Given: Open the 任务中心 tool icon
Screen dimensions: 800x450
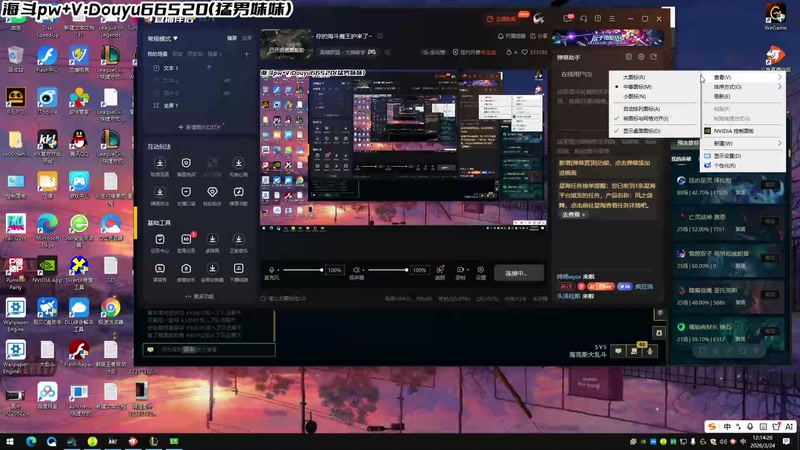Looking at the screenshot, I should (x=160, y=239).
